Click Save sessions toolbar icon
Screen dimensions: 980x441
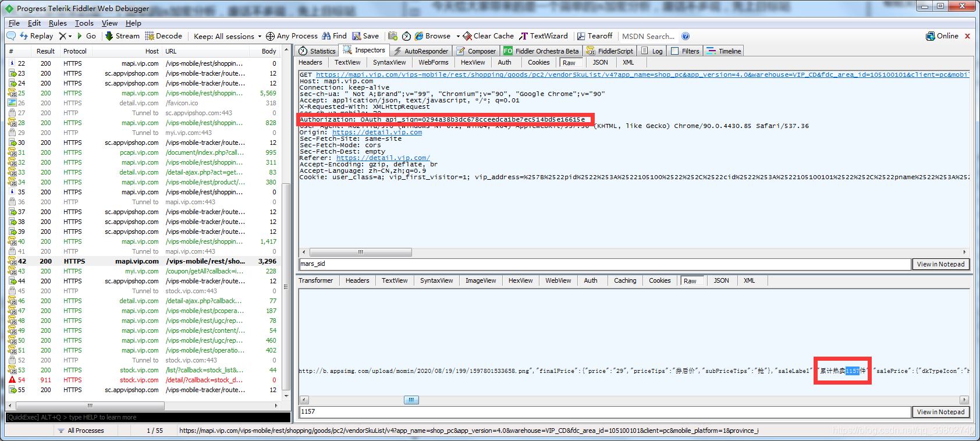[365, 36]
